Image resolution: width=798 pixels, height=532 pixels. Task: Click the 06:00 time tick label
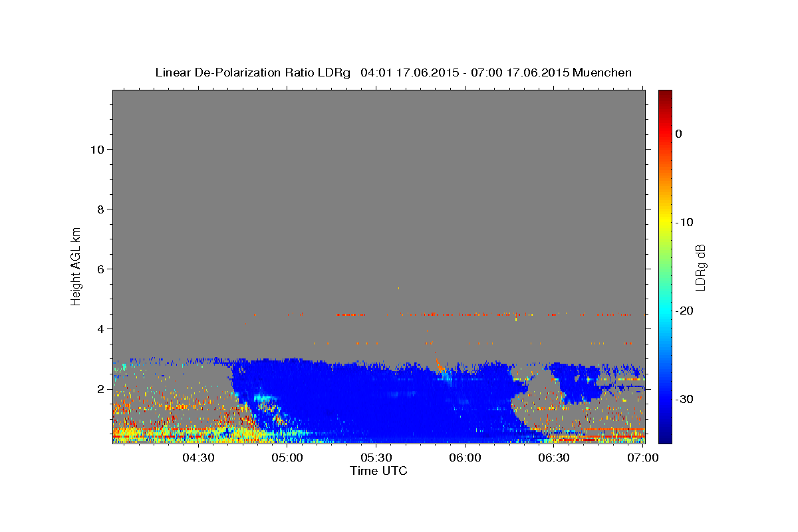pos(465,458)
